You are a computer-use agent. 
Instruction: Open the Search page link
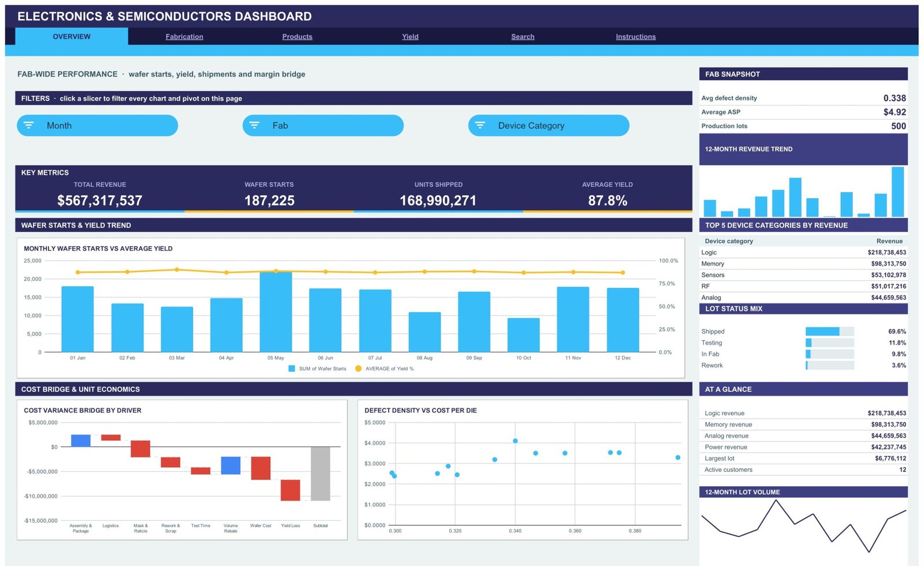coord(523,36)
